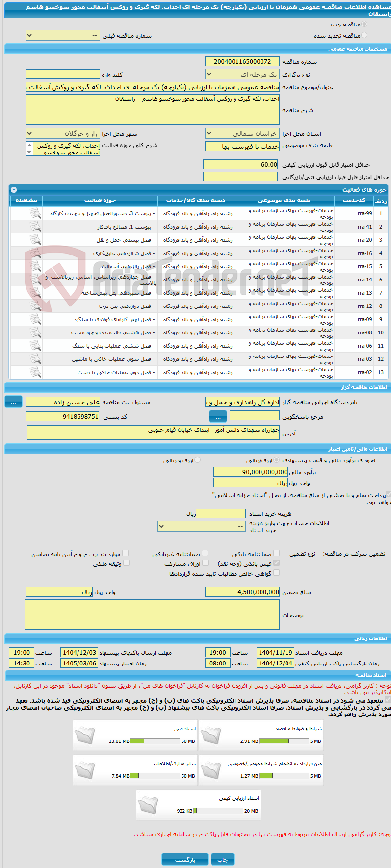Click the چاپ print button
Image resolution: width=391 pixels, height=868 pixels.
[223, 859]
